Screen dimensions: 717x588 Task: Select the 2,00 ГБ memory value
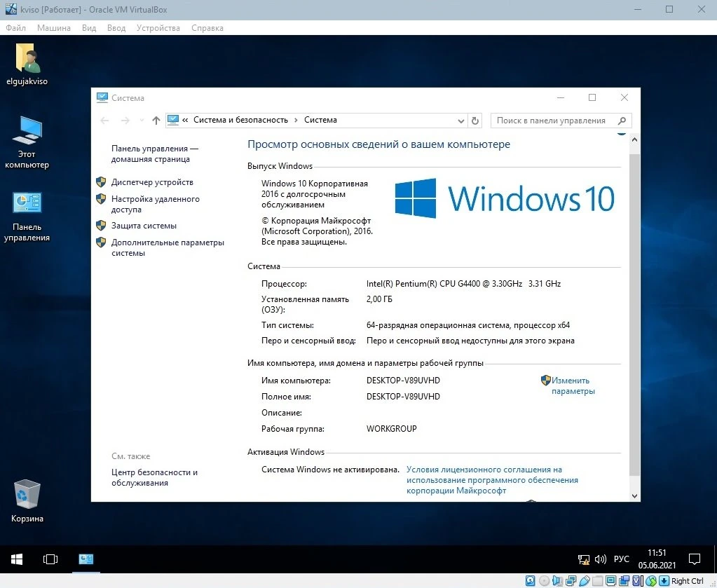pyautogui.click(x=379, y=299)
